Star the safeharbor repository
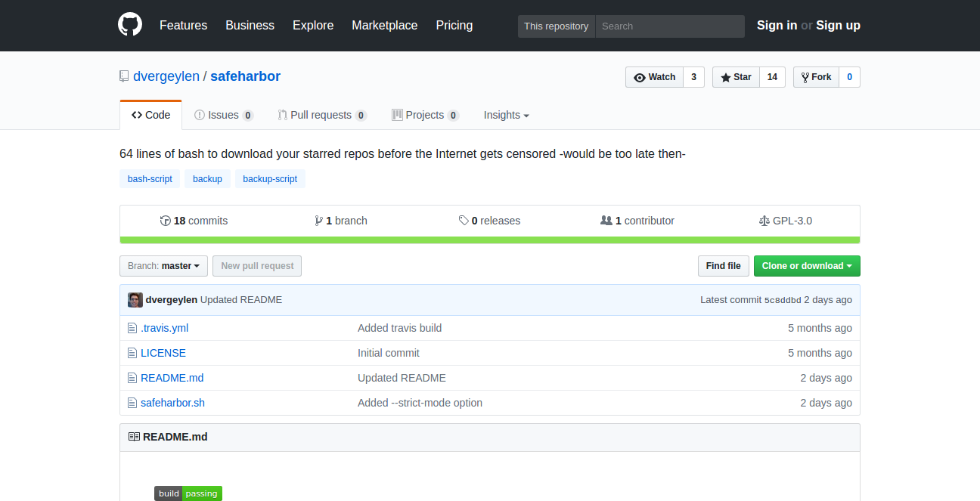This screenshot has height=501, width=980. [x=736, y=77]
